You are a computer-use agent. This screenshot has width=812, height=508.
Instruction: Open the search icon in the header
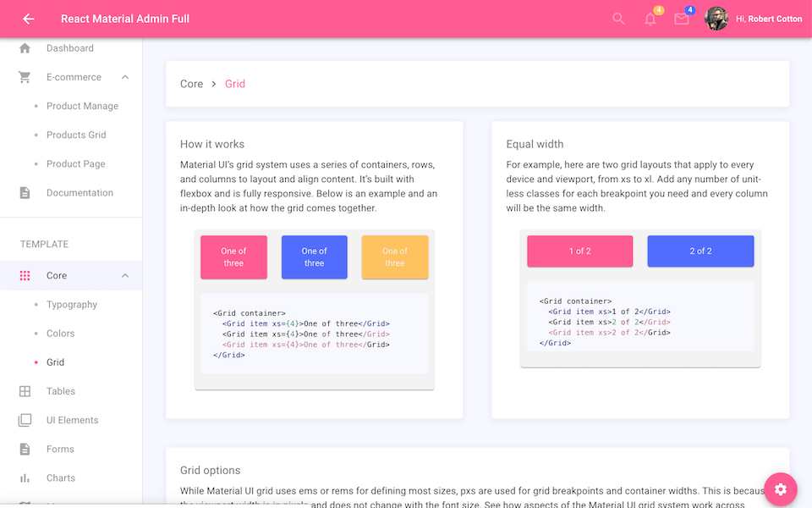pos(618,19)
